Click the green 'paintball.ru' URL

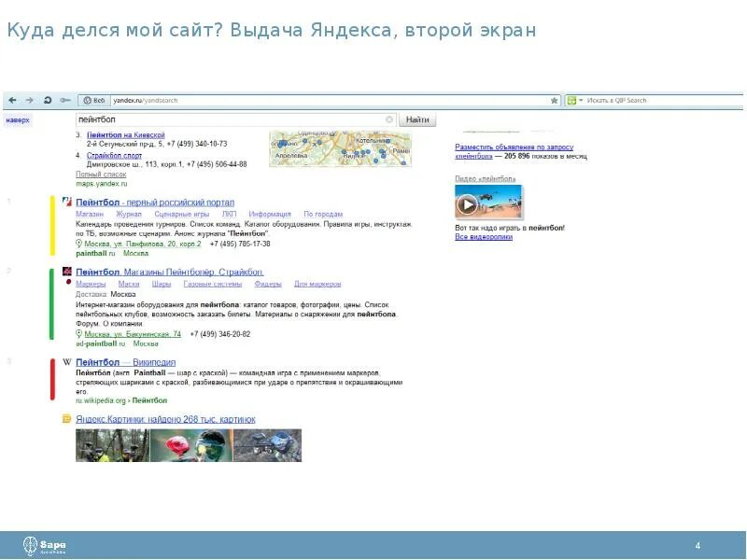95,254
